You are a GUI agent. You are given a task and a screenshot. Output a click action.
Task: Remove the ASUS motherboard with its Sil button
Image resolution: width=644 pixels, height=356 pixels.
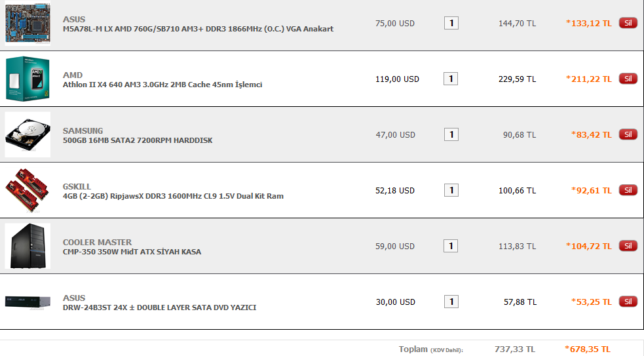pos(628,23)
